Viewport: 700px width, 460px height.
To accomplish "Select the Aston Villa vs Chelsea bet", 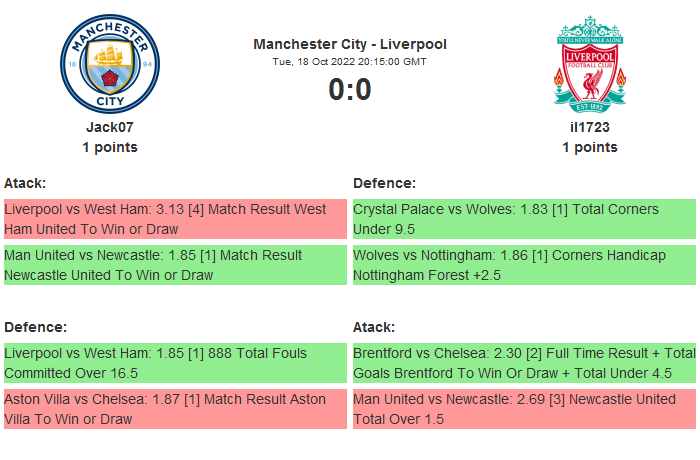I will tap(175, 409).
